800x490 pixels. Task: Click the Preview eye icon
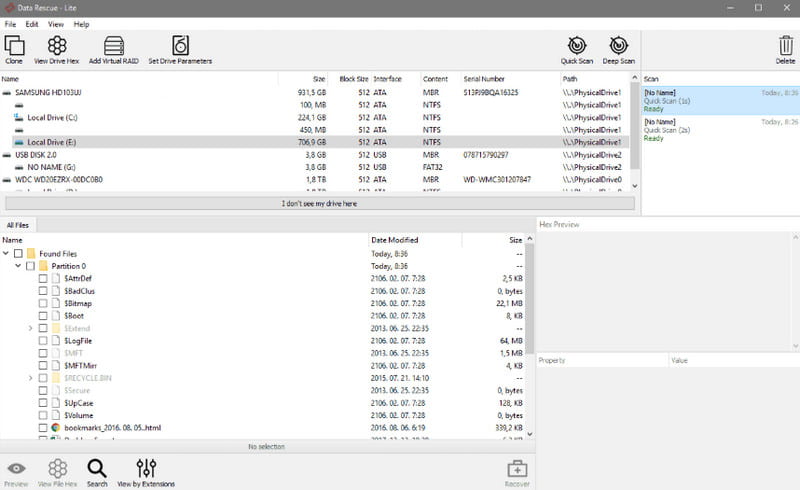point(16,468)
